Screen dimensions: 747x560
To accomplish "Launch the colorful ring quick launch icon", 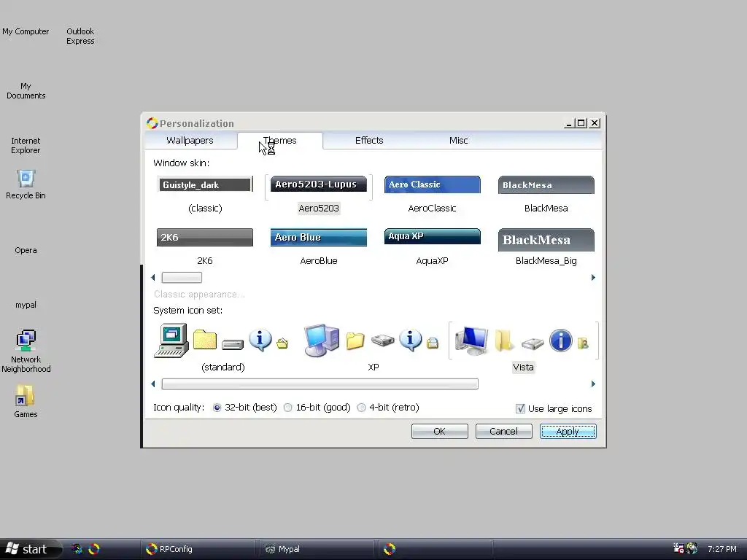I will 94,549.
